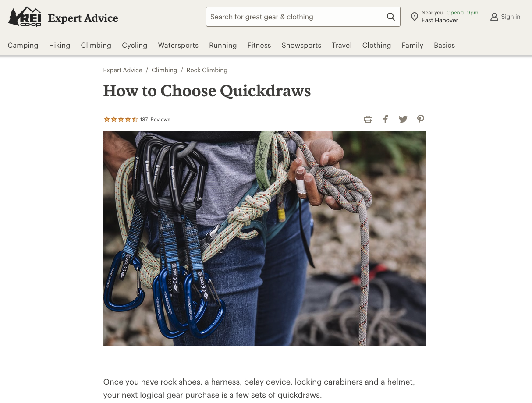Focus the gear and clothing search field

pyautogui.click(x=296, y=17)
